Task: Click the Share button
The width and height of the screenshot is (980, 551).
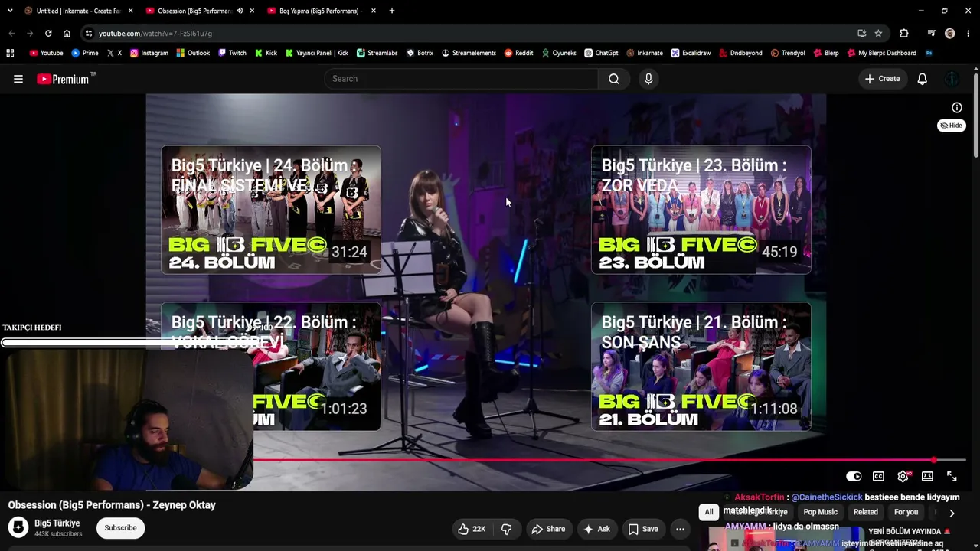Action: 548,529
